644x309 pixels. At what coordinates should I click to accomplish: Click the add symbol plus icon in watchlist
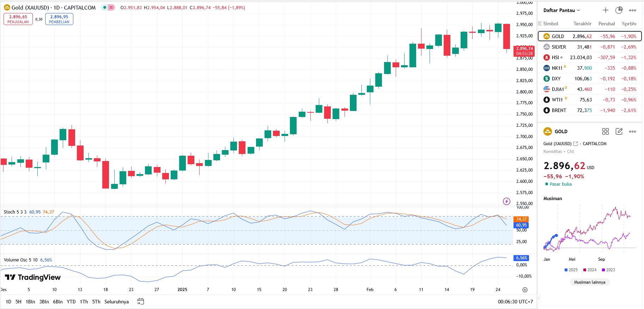coord(606,10)
